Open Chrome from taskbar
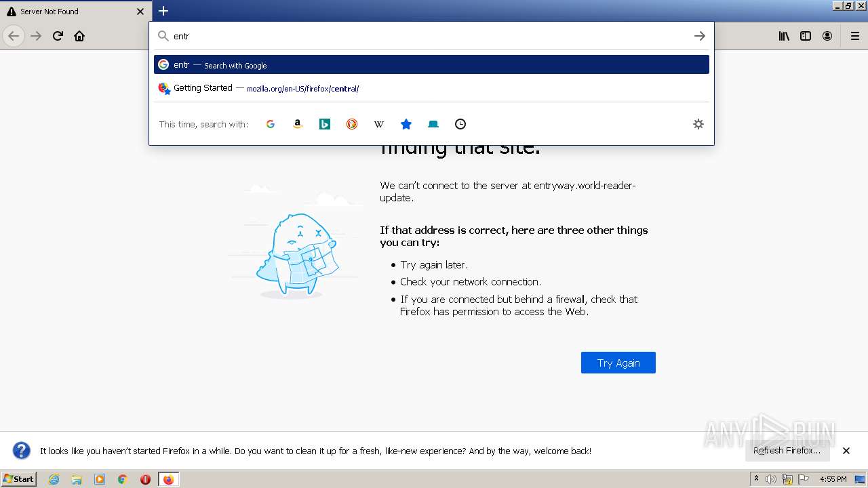Image resolution: width=868 pixels, height=488 pixels. click(123, 479)
